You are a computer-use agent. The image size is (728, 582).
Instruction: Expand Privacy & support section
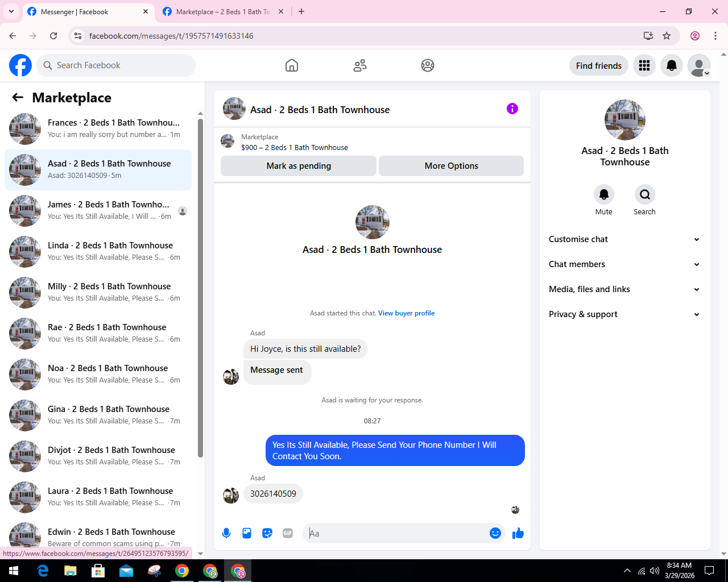624,314
